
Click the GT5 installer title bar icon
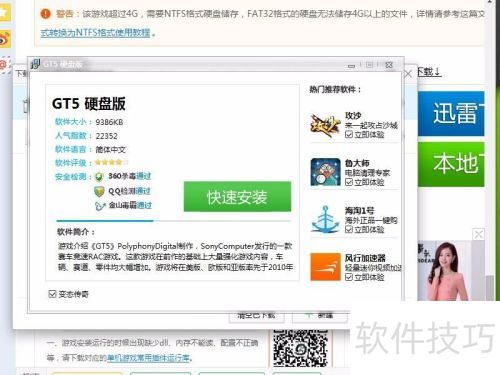[x=35, y=63]
